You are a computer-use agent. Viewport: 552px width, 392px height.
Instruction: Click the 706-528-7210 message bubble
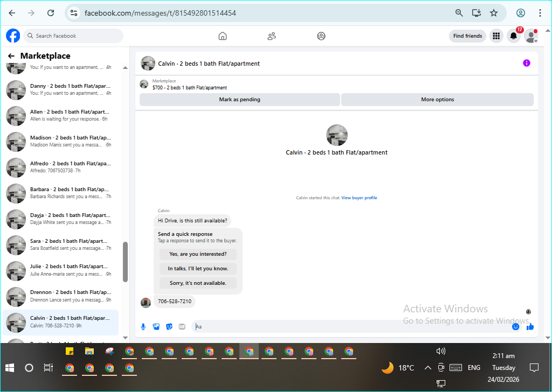click(x=175, y=302)
